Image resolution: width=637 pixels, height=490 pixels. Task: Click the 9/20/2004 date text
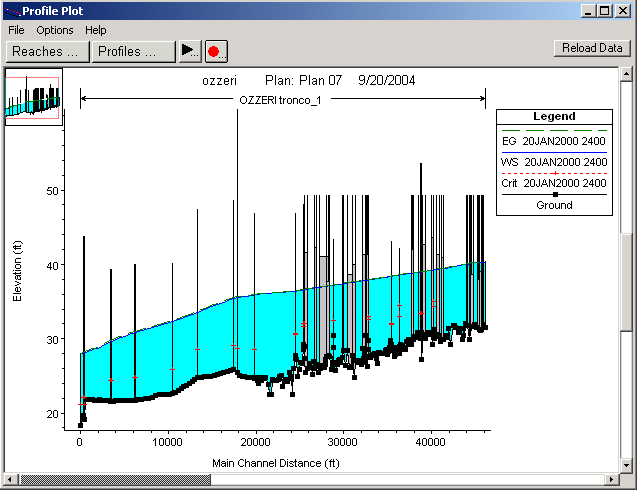[x=387, y=80]
